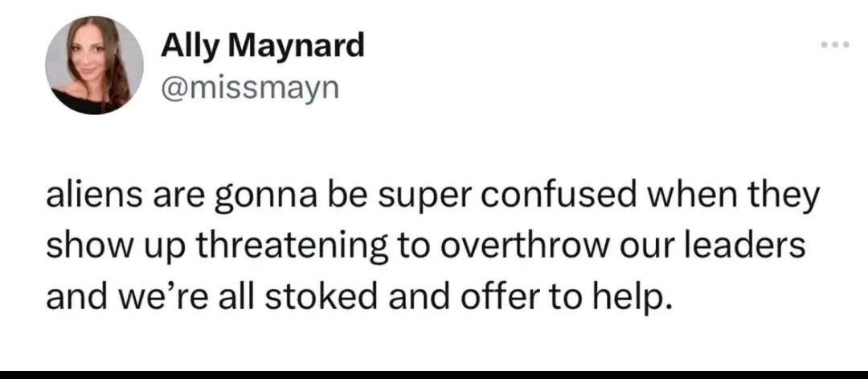Click the black bar below the tweet
Image resolution: width=868 pixels, height=379 pixels.
point(434,374)
